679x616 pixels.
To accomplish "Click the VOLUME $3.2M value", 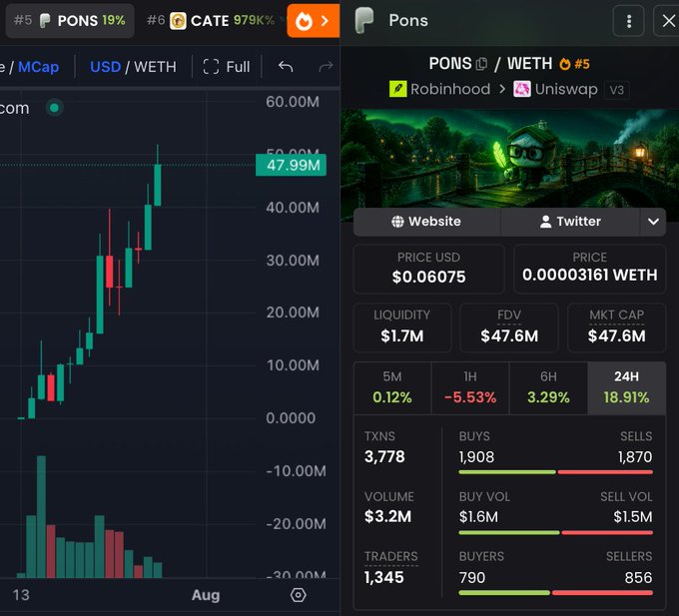I will pos(387,516).
